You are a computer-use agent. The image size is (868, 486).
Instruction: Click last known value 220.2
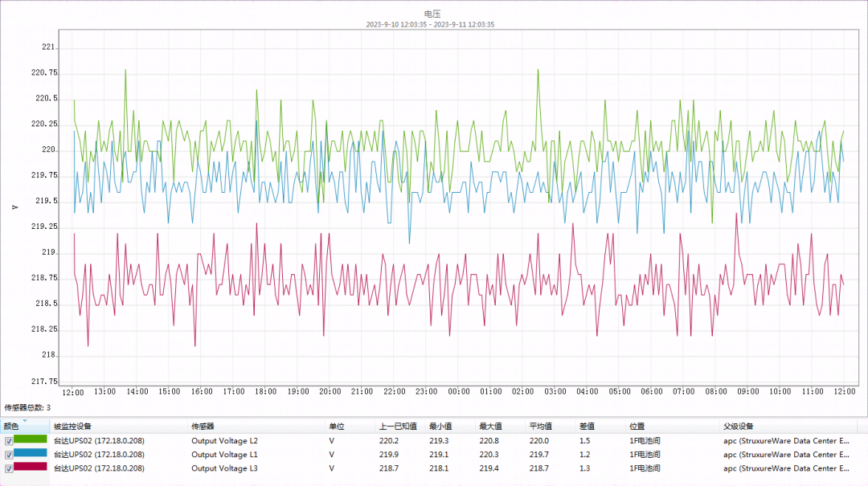tap(389, 441)
